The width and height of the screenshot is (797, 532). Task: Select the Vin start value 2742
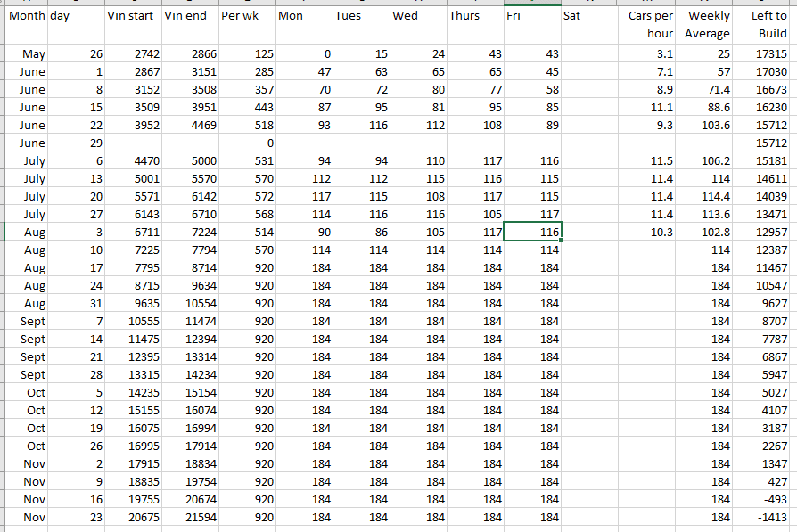pyautogui.click(x=131, y=54)
